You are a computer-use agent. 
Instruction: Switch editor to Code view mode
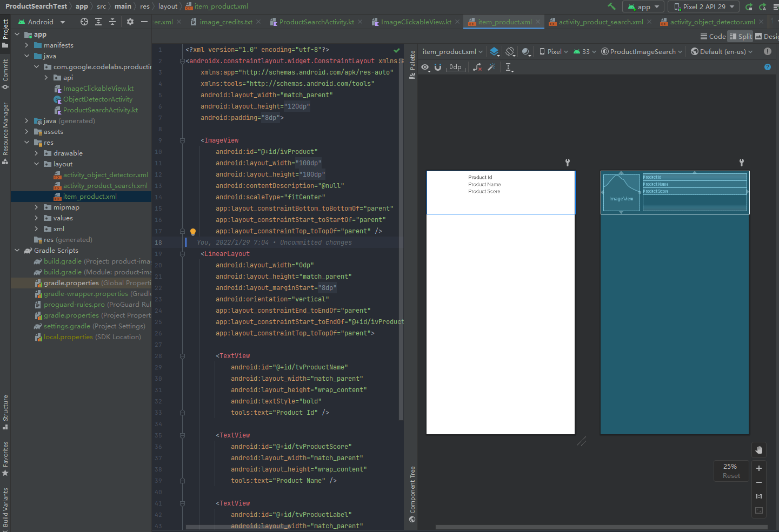(x=713, y=36)
